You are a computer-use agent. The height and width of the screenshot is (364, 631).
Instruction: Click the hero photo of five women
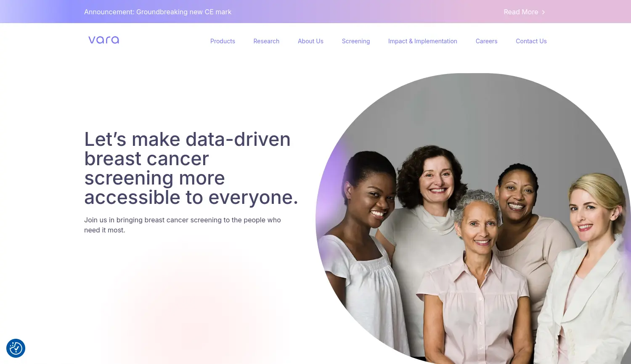tap(473, 219)
